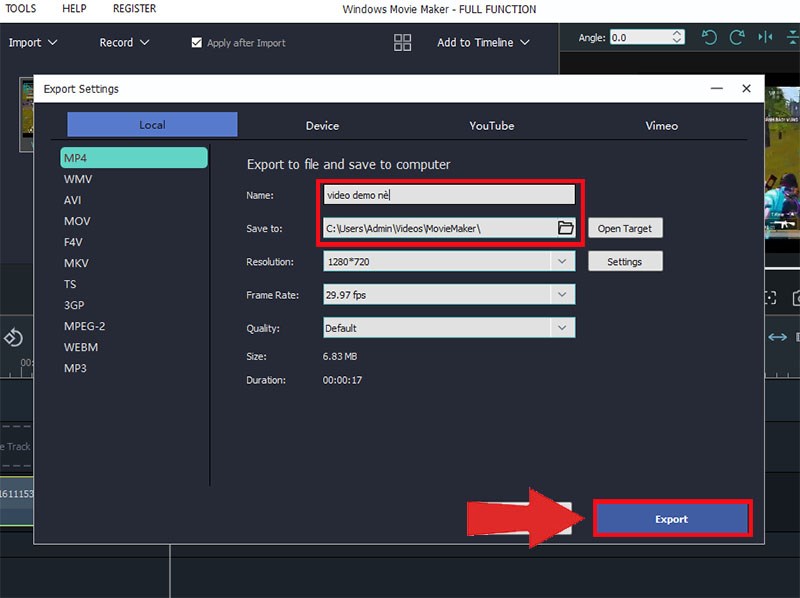Select the MKV format in the list
This screenshot has width=800, height=598.
[77, 263]
